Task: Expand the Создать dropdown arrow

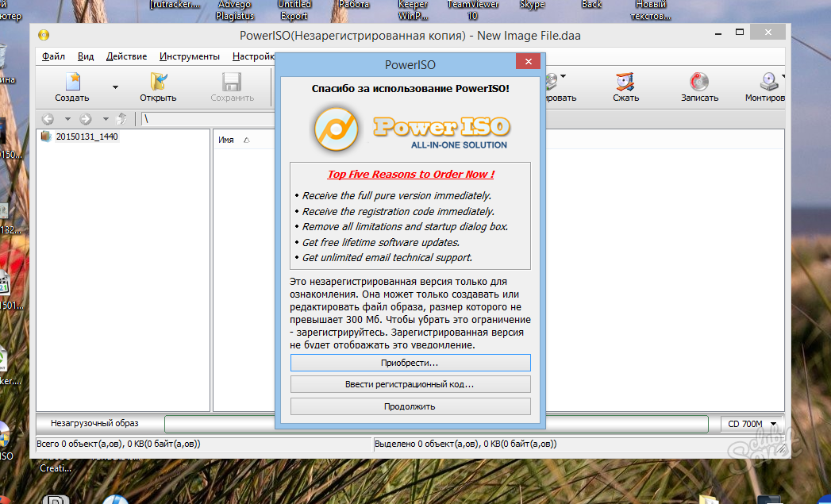Action: [x=115, y=87]
